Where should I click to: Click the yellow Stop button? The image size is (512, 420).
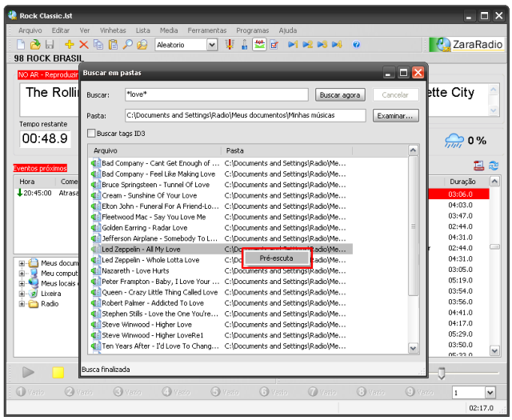coord(58,372)
